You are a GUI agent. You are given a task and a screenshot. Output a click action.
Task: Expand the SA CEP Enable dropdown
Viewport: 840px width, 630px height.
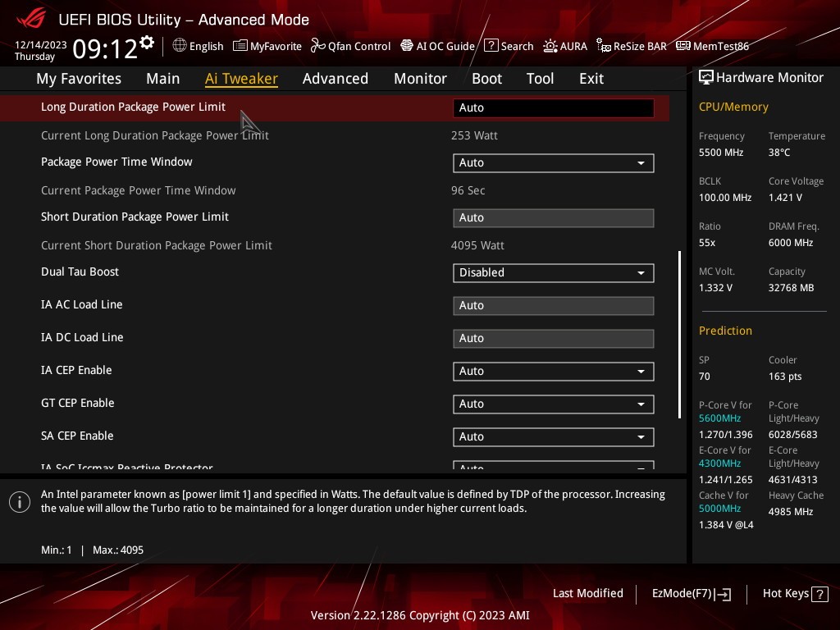(553, 436)
